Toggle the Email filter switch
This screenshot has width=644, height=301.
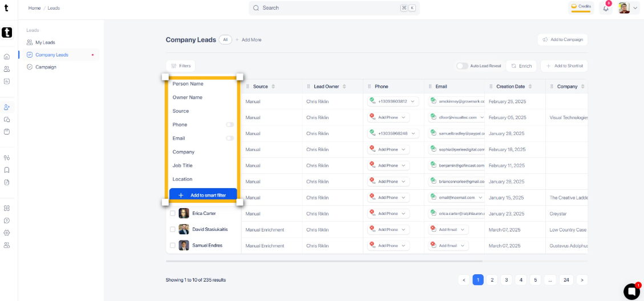point(230,139)
